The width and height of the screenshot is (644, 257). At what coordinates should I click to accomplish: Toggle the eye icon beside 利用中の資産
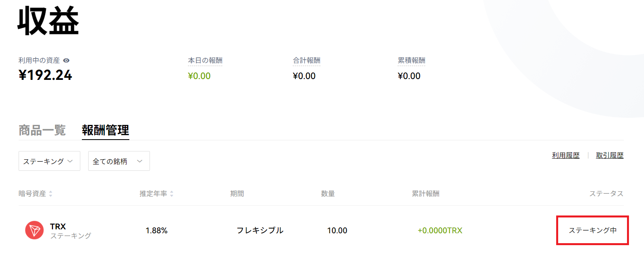tap(66, 60)
